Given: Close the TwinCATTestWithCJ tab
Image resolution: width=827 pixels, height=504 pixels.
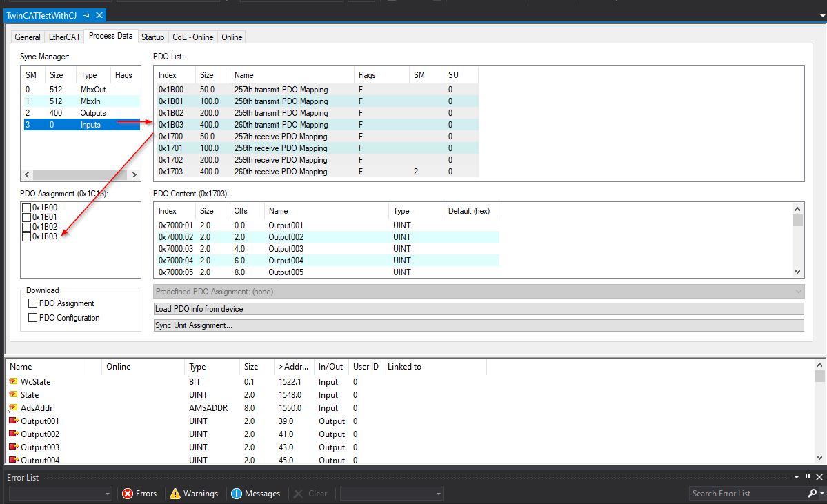Looking at the screenshot, I should [99, 15].
